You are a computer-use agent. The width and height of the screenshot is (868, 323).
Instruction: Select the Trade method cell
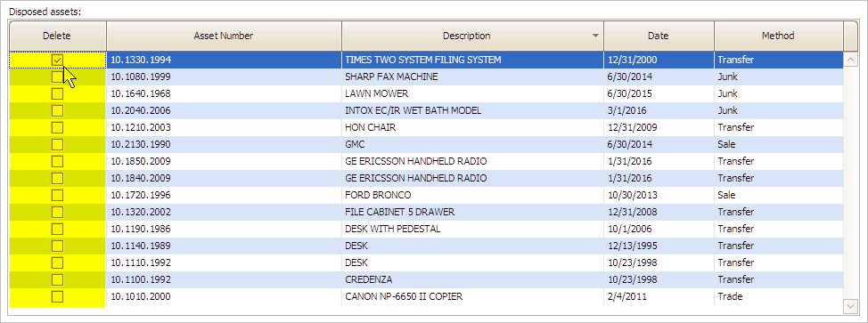tap(778, 297)
